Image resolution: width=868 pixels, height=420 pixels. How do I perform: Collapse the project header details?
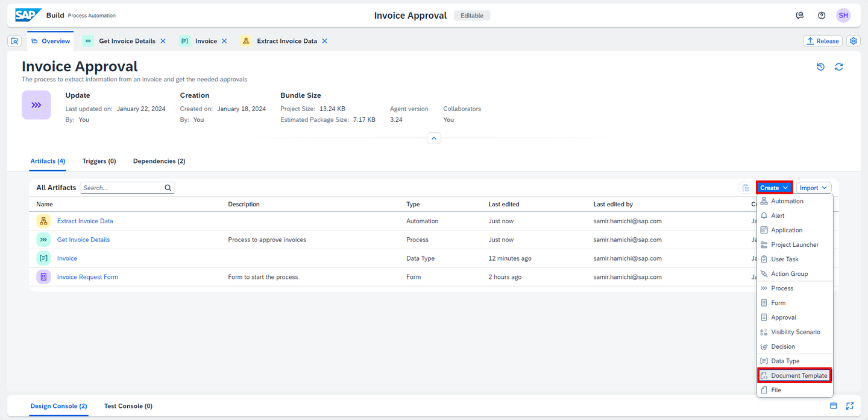point(434,138)
